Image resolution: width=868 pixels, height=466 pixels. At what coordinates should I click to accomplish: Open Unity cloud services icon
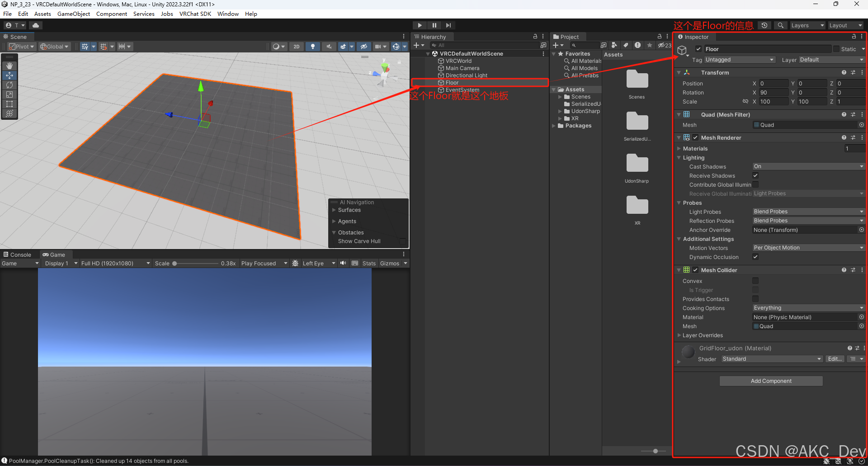36,25
